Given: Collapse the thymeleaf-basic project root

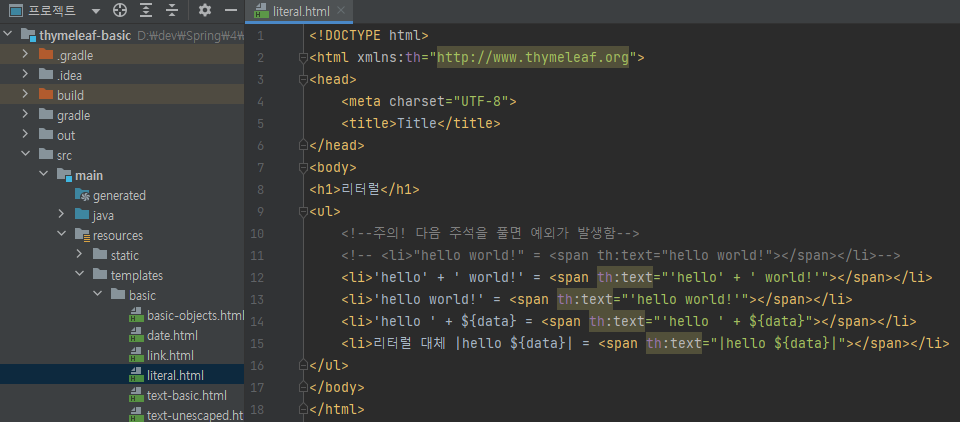Looking at the screenshot, I should pyautogui.click(x=7, y=35).
